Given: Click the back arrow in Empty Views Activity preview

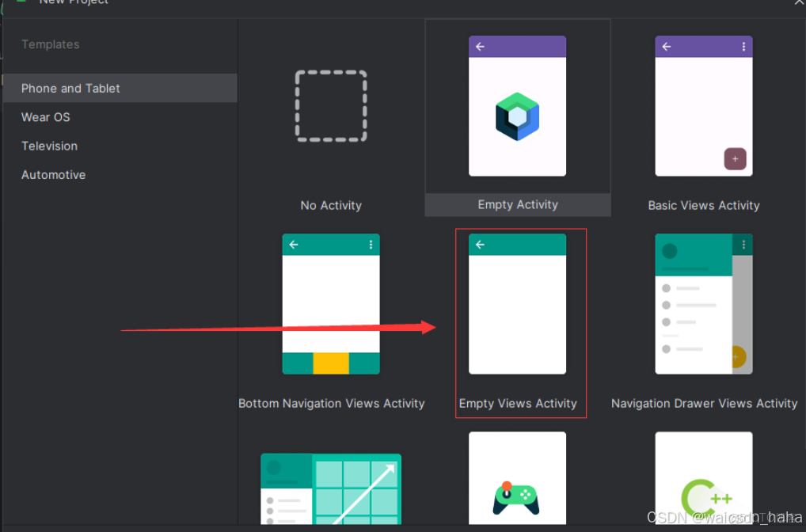Looking at the screenshot, I should 480,245.
